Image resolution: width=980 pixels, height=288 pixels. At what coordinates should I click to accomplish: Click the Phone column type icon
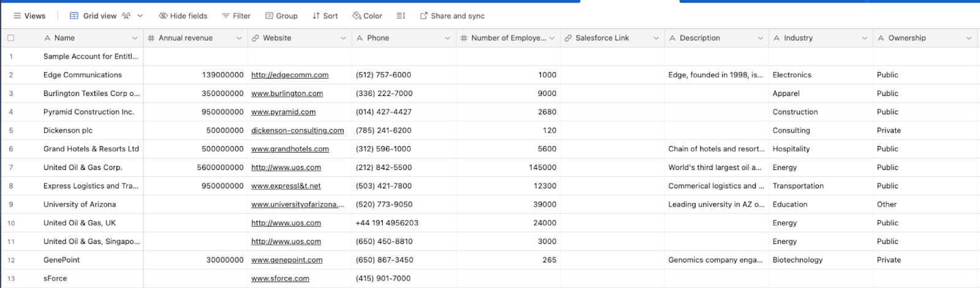tap(360, 38)
